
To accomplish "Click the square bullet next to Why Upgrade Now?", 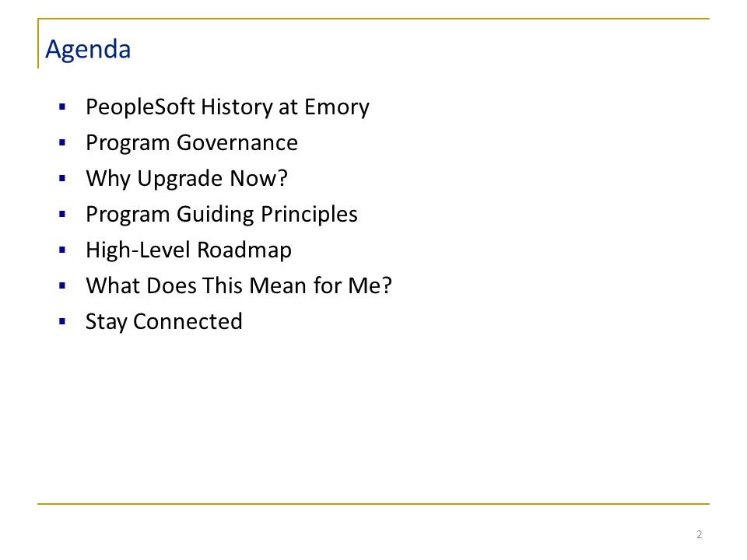I will (x=62, y=178).
